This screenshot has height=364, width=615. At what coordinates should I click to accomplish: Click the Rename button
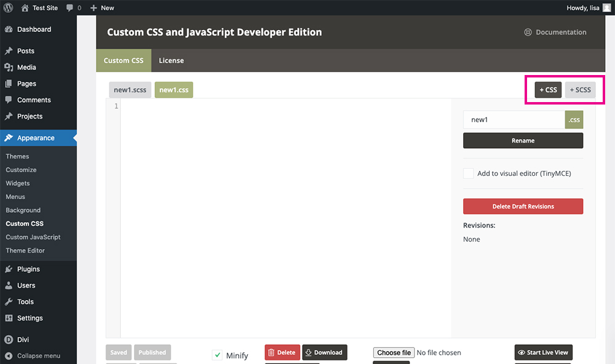pos(523,140)
